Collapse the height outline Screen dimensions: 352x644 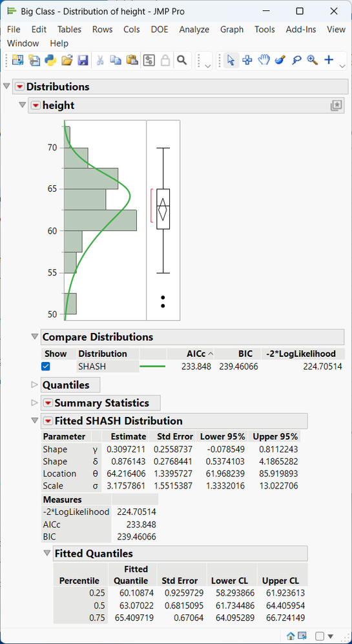click(22, 105)
